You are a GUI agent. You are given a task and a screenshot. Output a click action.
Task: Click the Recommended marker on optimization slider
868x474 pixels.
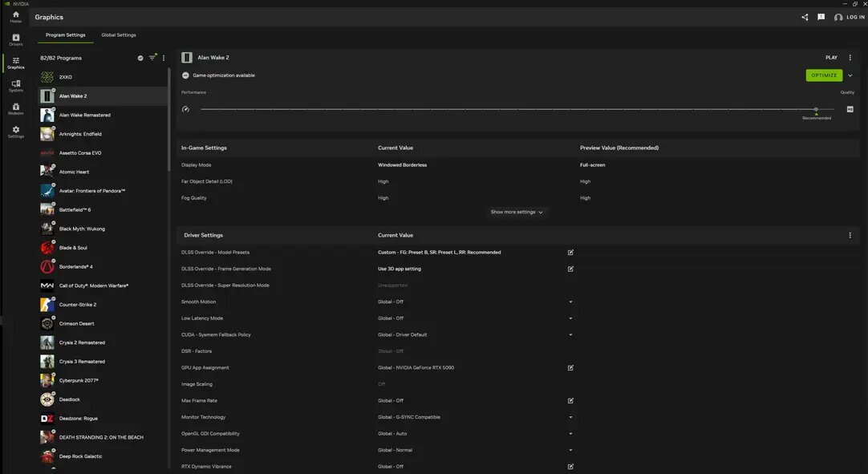click(816, 114)
